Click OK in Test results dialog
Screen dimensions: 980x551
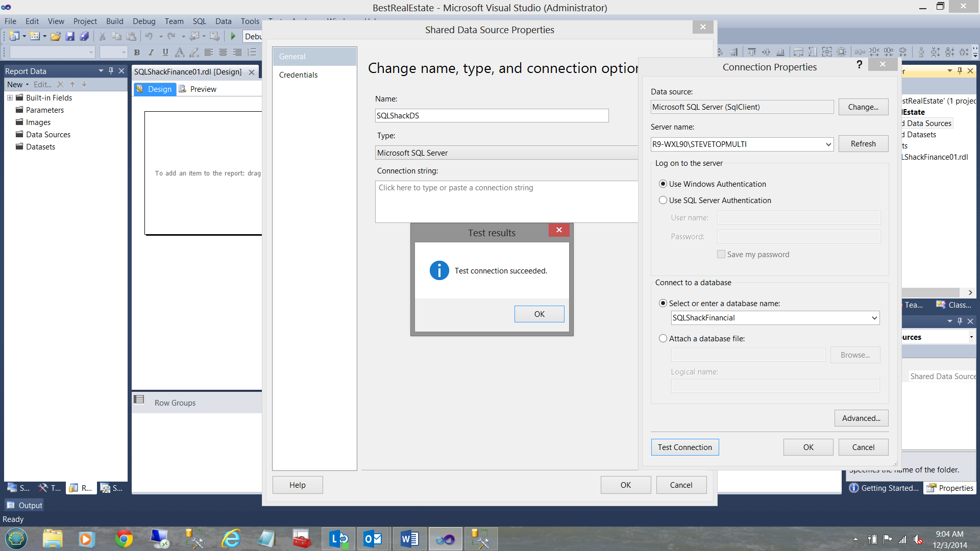tap(539, 314)
